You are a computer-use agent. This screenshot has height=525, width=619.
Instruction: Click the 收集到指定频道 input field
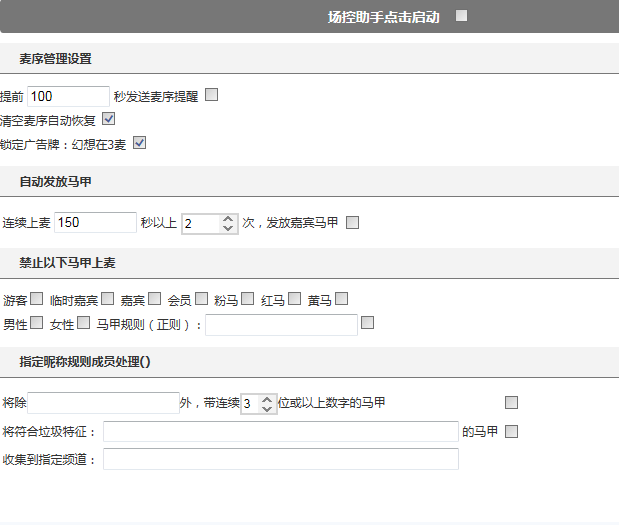[x=280, y=459]
